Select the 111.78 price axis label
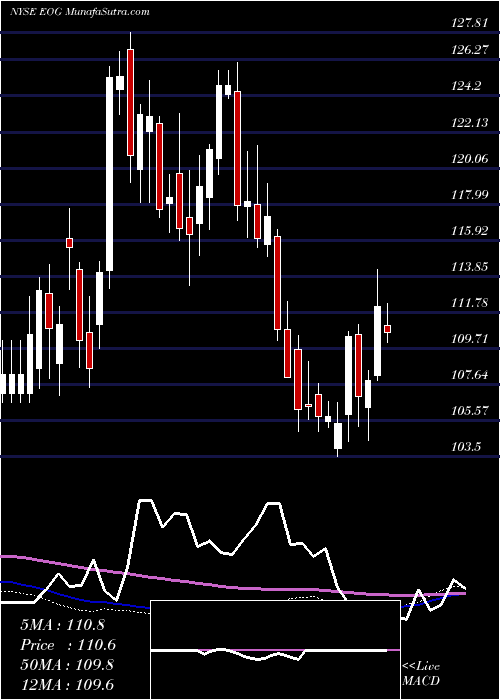Screen dimensions: 500x700 pyautogui.click(x=469, y=303)
